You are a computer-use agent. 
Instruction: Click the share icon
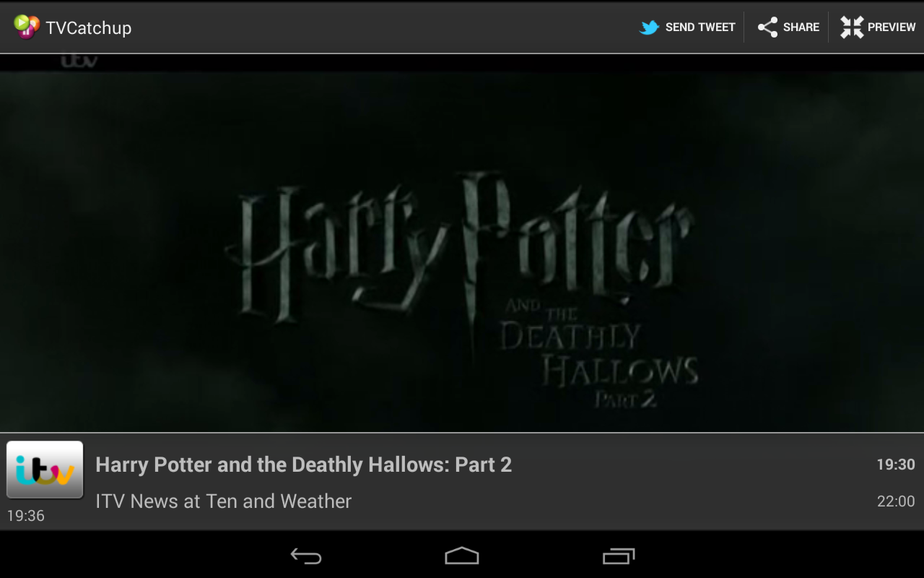coord(767,27)
